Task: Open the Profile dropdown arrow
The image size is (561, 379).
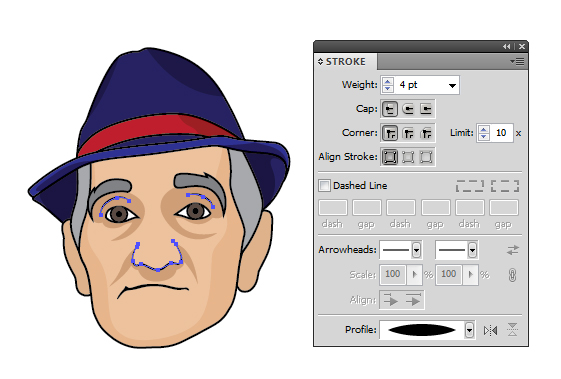Action: [x=469, y=330]
